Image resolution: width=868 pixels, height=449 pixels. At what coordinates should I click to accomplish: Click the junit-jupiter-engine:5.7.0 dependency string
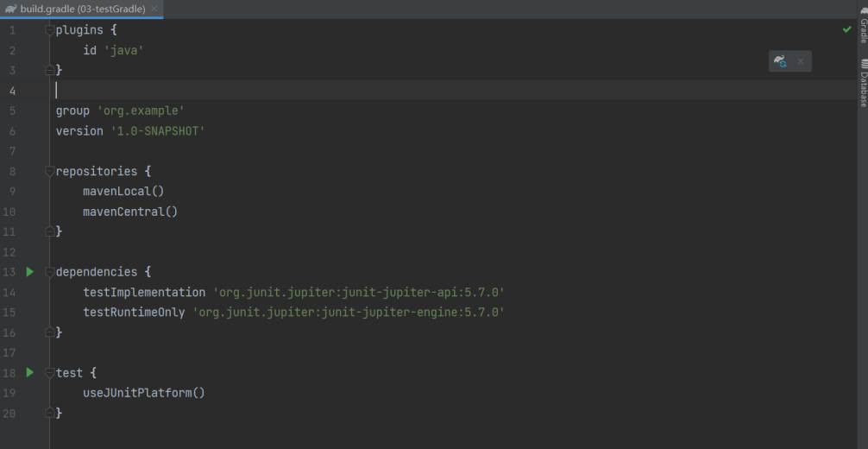coord(349,312)
